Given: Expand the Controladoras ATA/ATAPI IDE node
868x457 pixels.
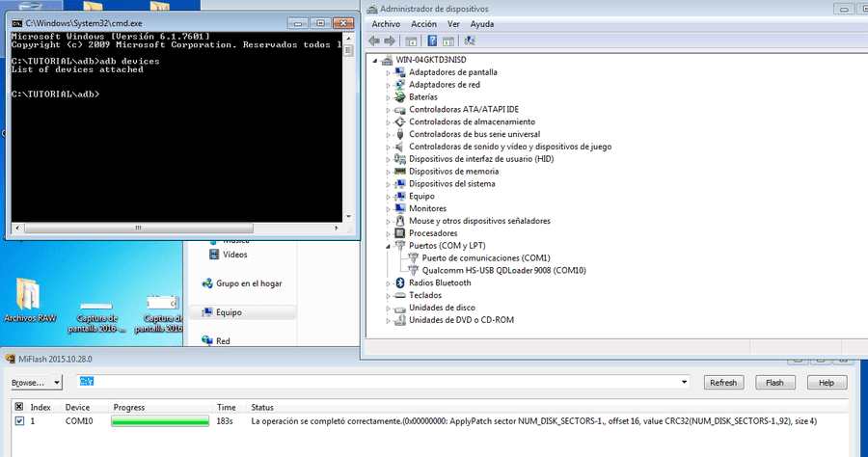Looking at the screenshot, I should (388, 110).
